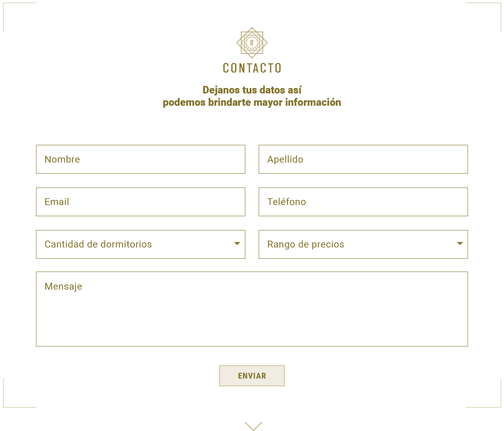Focus the Nombre text field
The image size is (504, 431).
(x=141, y=159)
